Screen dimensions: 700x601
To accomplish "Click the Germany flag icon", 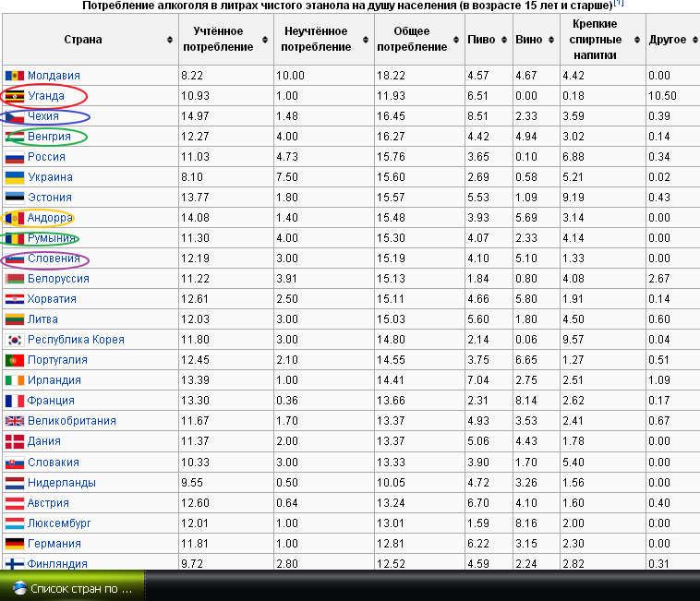I will (15, 544).
